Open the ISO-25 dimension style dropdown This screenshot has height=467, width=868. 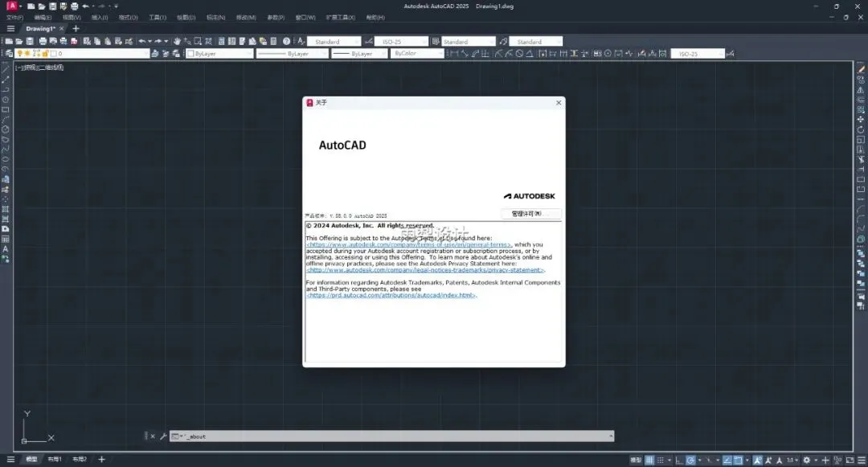coord(402,42)
